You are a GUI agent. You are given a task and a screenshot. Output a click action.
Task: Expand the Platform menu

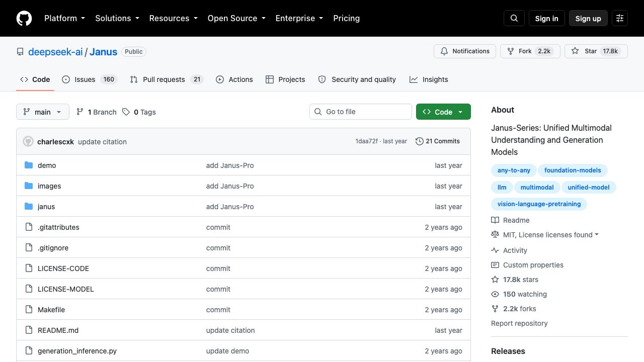coord(64,18)
